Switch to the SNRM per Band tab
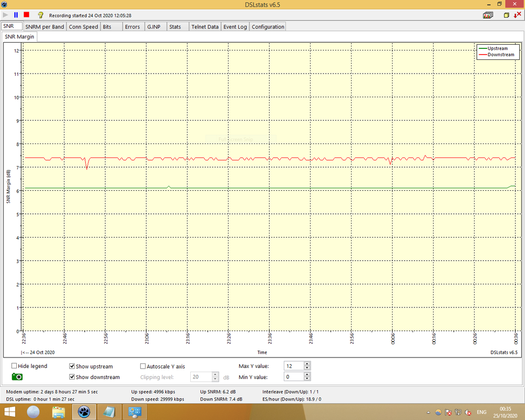 tap(45, 27)
